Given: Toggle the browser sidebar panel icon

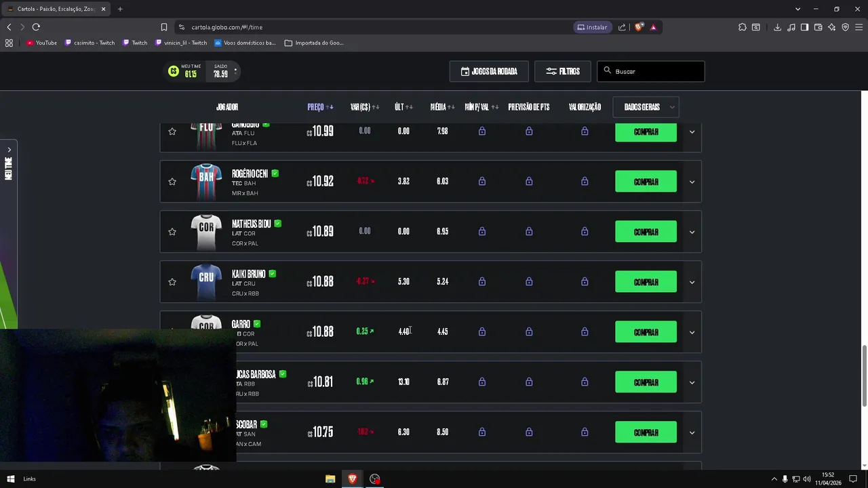Looking at the screenshot, I should point(804,27).
